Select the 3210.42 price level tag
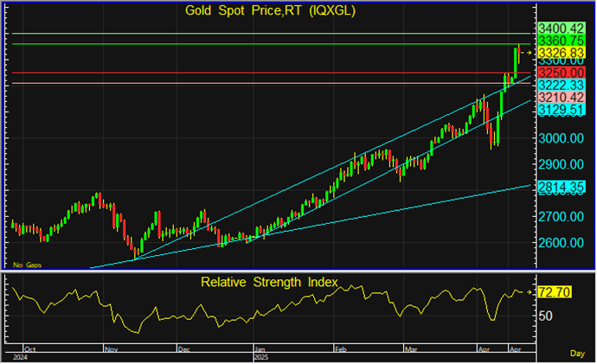Image resolution: width=597 pixels, height=364 pixels. coord(561,98)
